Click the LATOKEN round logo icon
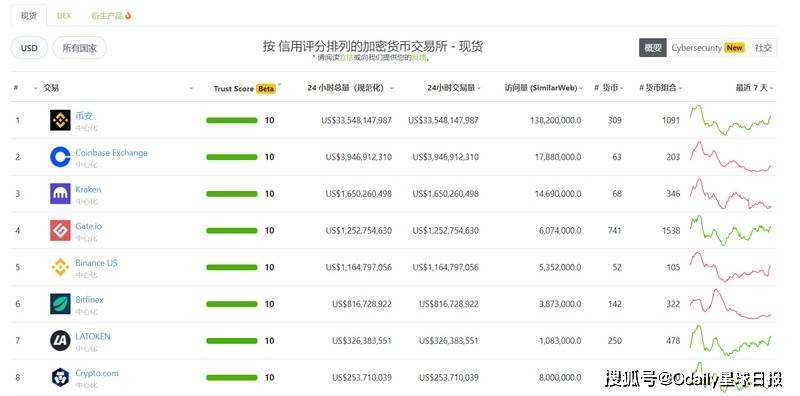 (60, 340)
